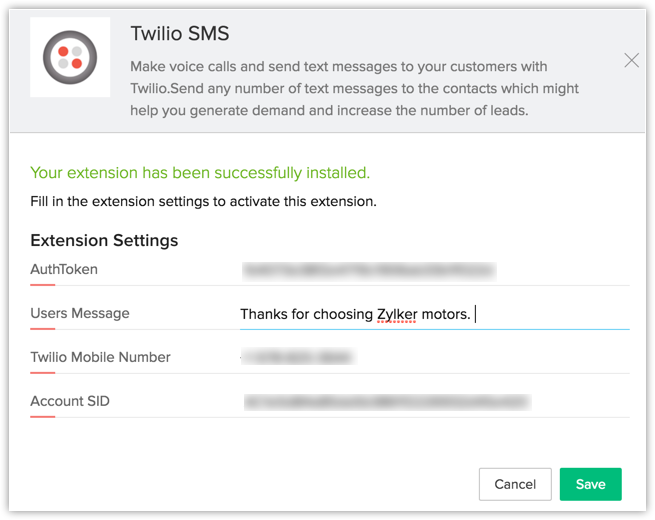Viewport: 655px width, 520px height.
Task: Click the successfully installed green message
Action: (x=200, y=173)
